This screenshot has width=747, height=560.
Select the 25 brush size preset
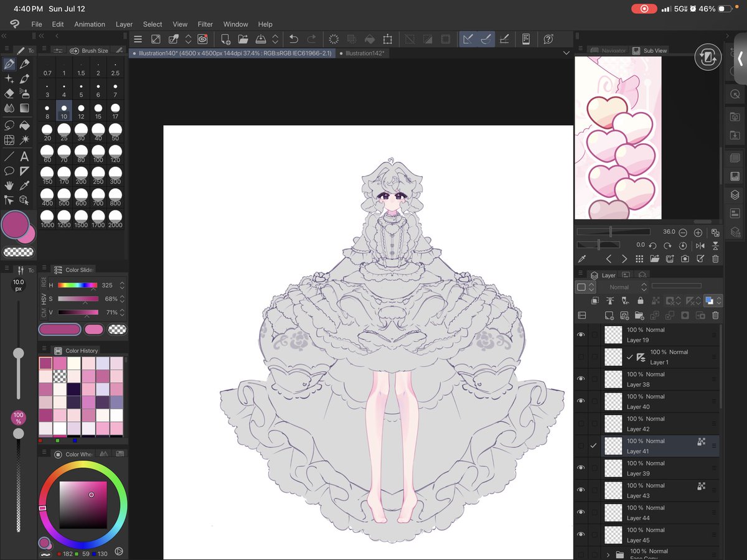click(x=64, y=133)
